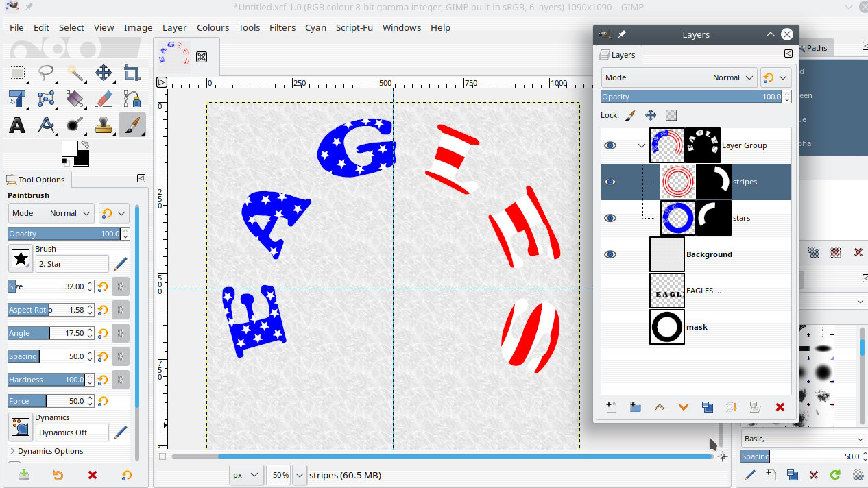Hide the Background layer eye icon

tap(610, 254)
